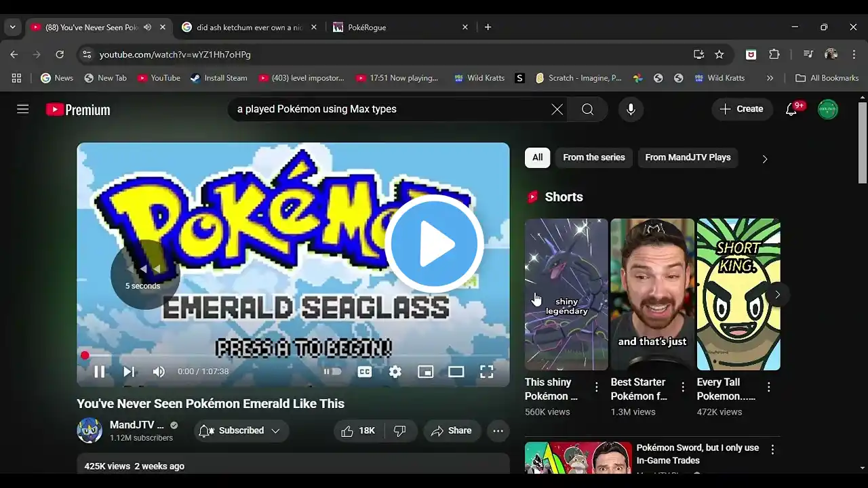The width and height of the screenshot is (868, 488).
Task: Click the video progress bar scrubber
Action: (x=85, y=355)
